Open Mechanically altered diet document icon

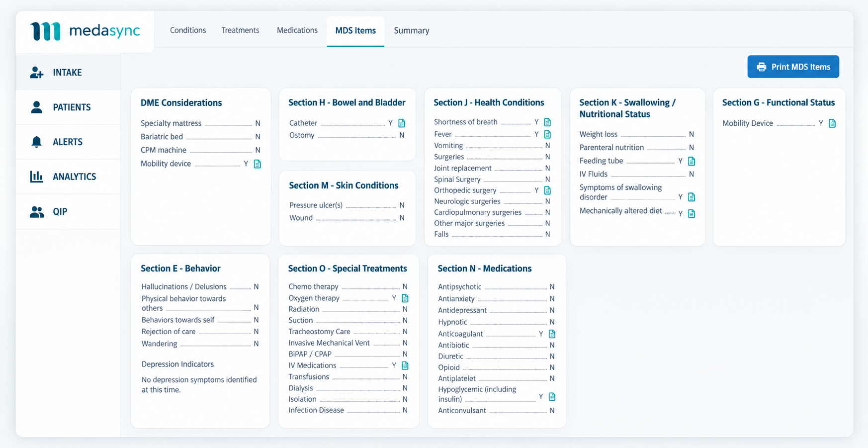coord(692,214)
